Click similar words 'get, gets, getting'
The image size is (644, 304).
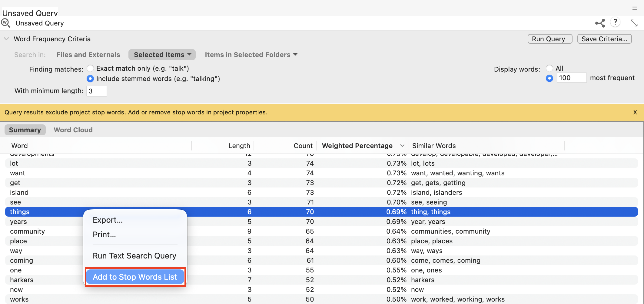[x=438, y=183]
